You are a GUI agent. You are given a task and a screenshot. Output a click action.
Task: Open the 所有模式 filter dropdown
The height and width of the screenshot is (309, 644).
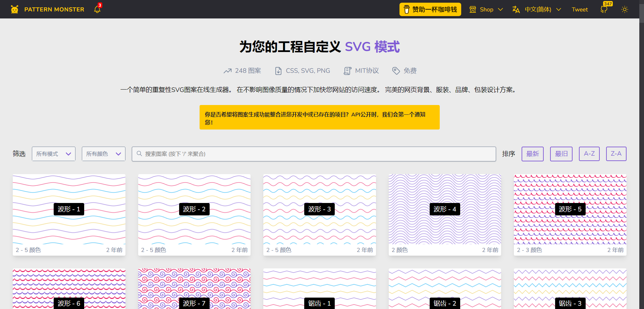coord(54,154)
